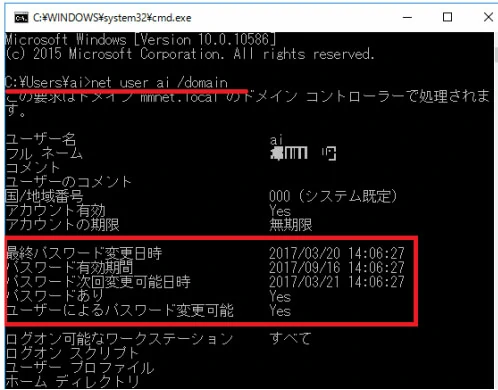Minimize the cmd.exe window
The image size is (498, 390).
click(x=407, y=17)
